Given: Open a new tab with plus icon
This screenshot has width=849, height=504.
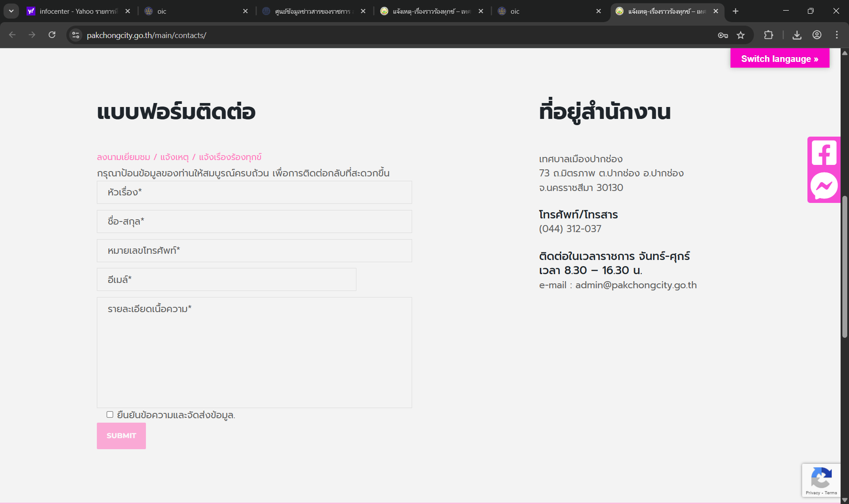Looking at the screenshot, I should point(735,11).
